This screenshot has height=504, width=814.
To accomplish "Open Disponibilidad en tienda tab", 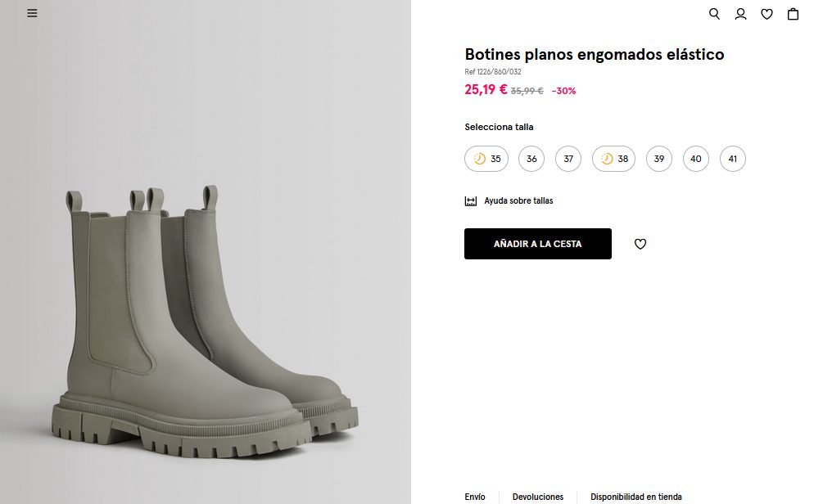I will [636, 497].
